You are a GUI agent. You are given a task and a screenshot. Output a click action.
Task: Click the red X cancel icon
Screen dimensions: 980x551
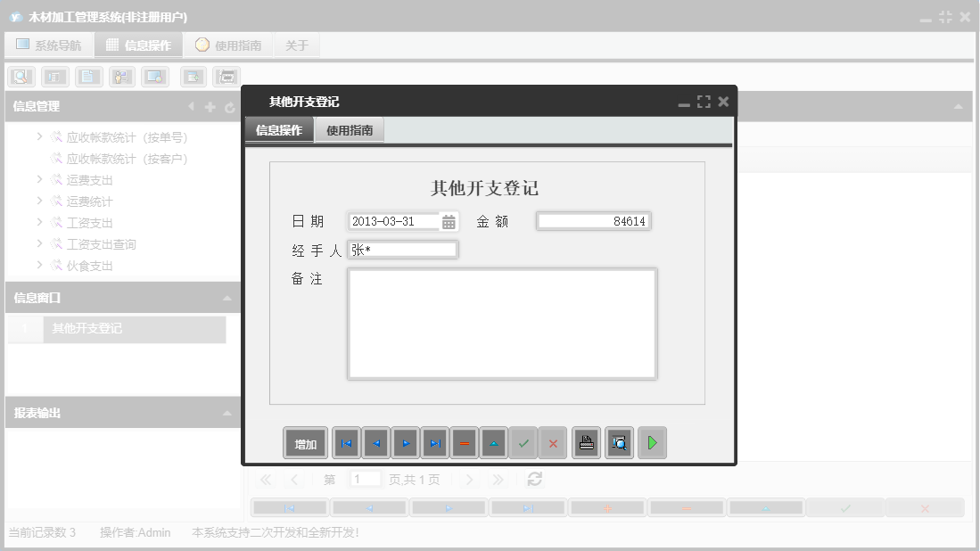tap(553, 442)
